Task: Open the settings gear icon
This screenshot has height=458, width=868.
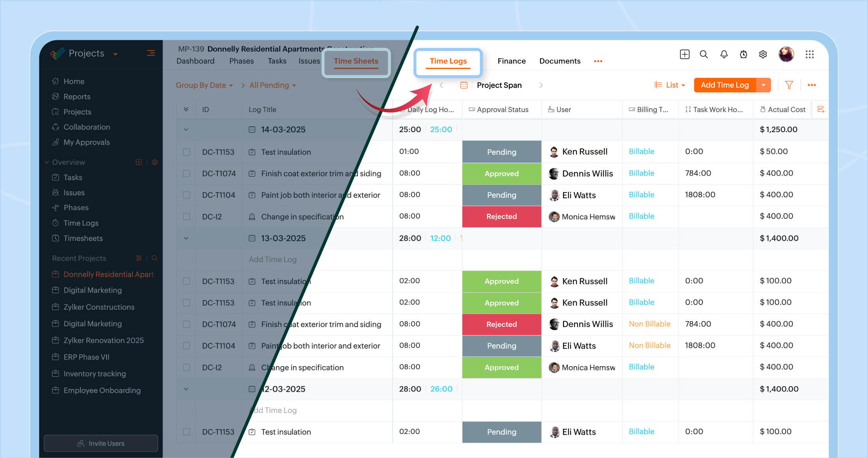Action: pos(763,54)
